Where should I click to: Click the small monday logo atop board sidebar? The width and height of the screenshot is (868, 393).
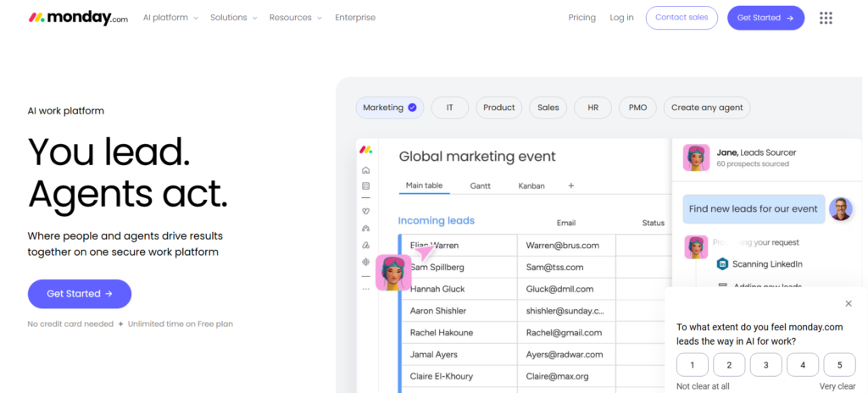pyautogui.click(x=366, y=149)
